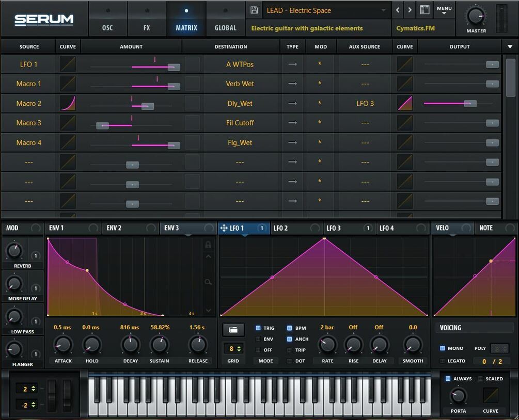Click the Serum logo
This screenshot has height=420, width=519.
pyautogui.click(x=44, y=20)
